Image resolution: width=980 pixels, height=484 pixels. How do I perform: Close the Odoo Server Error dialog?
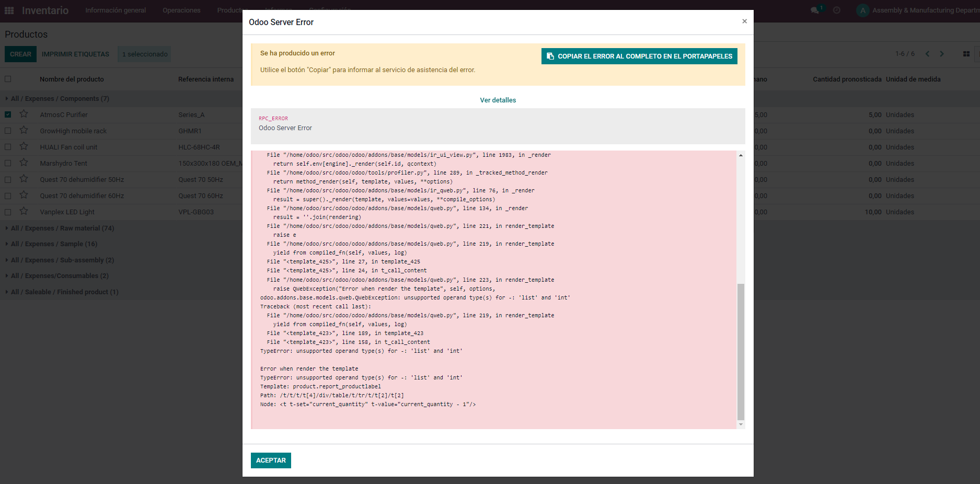(x=744, y=21)
